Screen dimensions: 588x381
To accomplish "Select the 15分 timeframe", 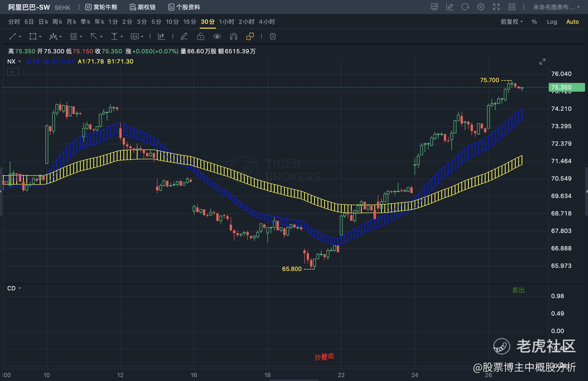I will coord(190,22).
